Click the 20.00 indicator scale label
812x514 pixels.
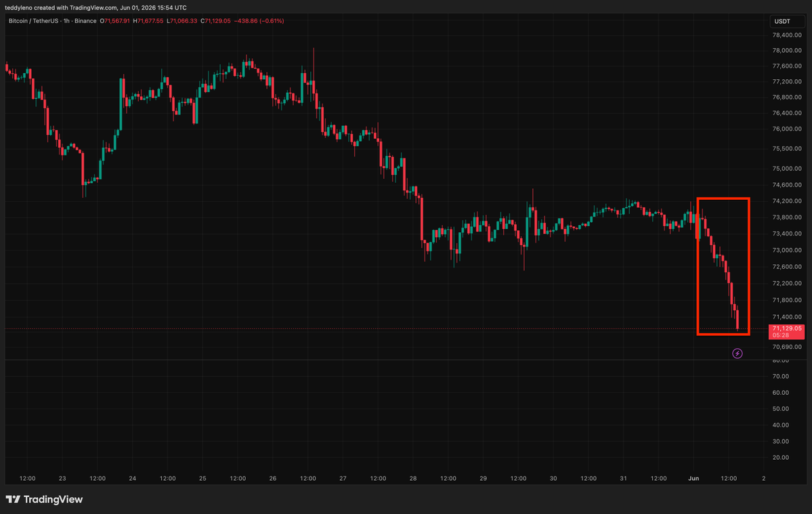(x=780, y=458)
